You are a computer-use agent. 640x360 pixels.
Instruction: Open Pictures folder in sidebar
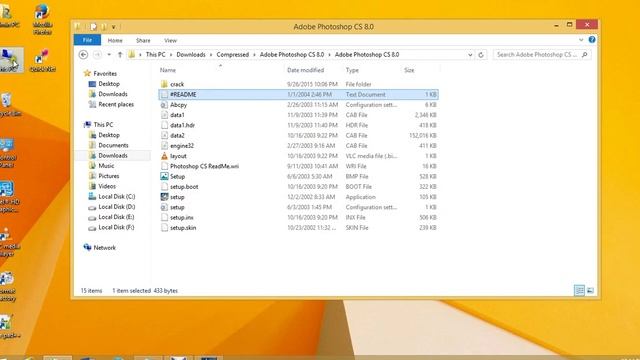pyautogui.click(x=109, y=176)
